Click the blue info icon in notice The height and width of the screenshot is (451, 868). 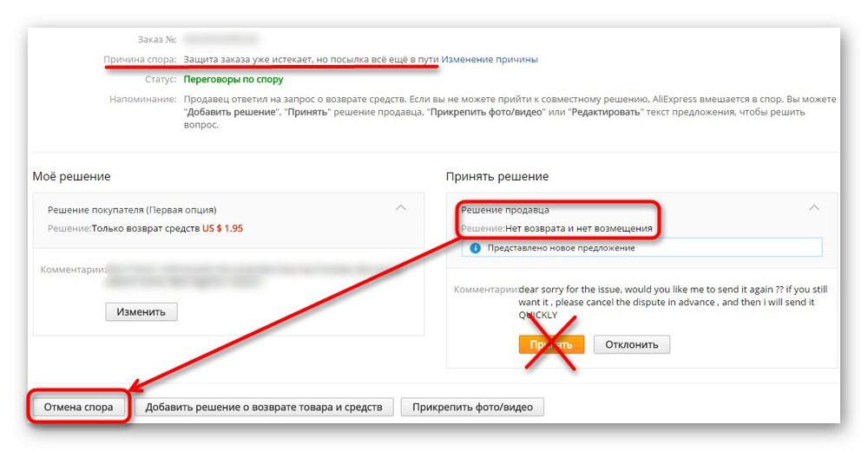coord(475,248)
